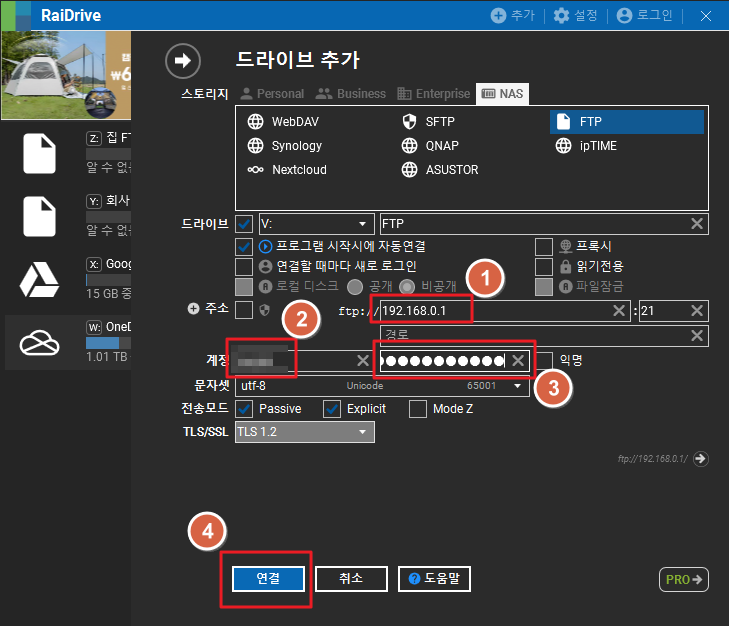Switch to the Business storage tab
Screen dimensions: 729x626
pyautogui.click(x=351, y=93)
